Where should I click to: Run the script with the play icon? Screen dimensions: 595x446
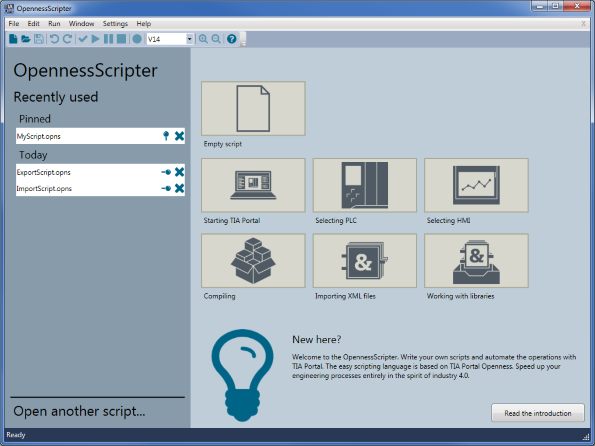click(96, 39)
